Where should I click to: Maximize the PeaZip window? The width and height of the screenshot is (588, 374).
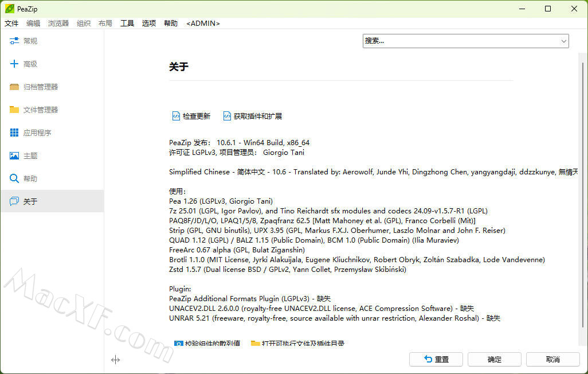pyautogui.click(x=548, y=9)
